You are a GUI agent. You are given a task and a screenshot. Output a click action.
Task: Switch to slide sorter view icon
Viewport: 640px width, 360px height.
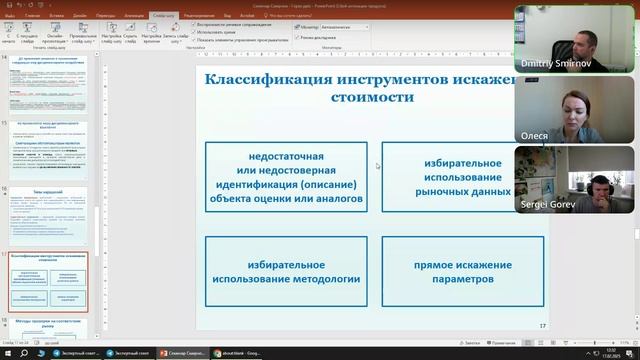pos(541,343)
